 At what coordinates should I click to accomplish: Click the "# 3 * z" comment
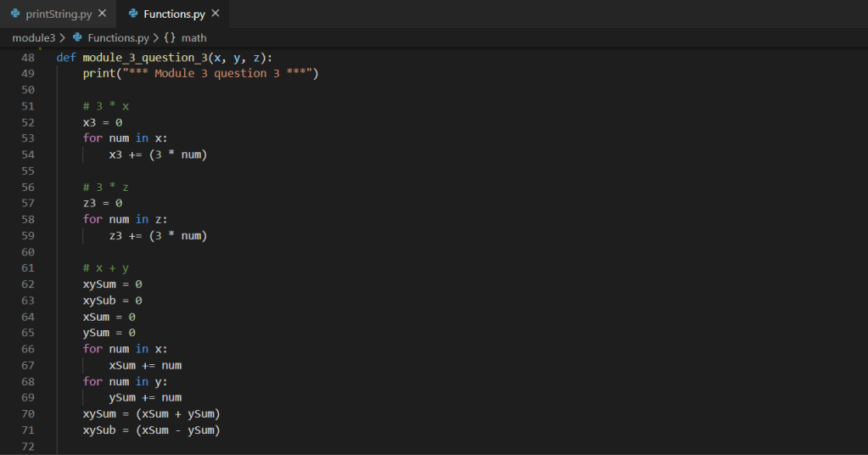click(x=105, y=187)
